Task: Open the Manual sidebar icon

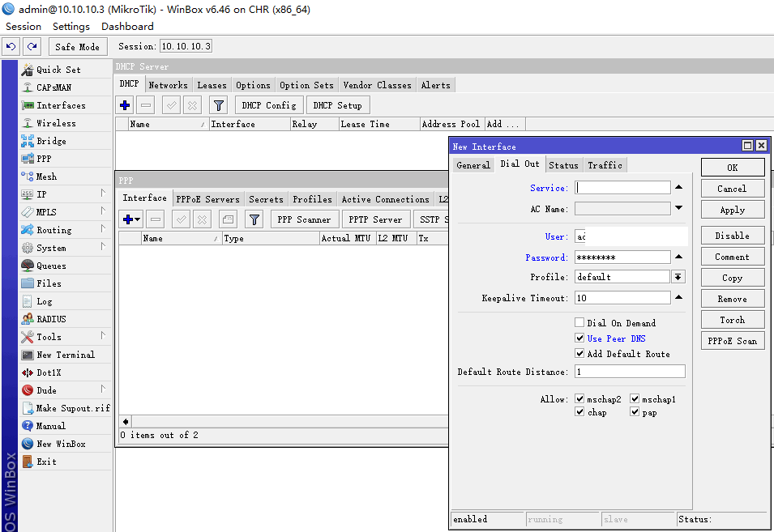Action: (x=28, y=426)
